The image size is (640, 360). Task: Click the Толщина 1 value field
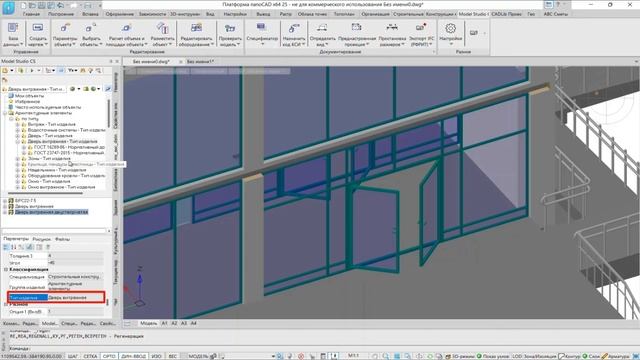coord(76,256)
